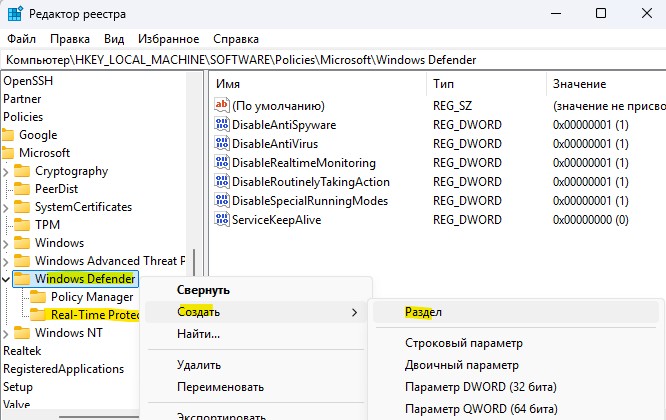
Task: Open the Правка menu
Action: pos(70,39)
